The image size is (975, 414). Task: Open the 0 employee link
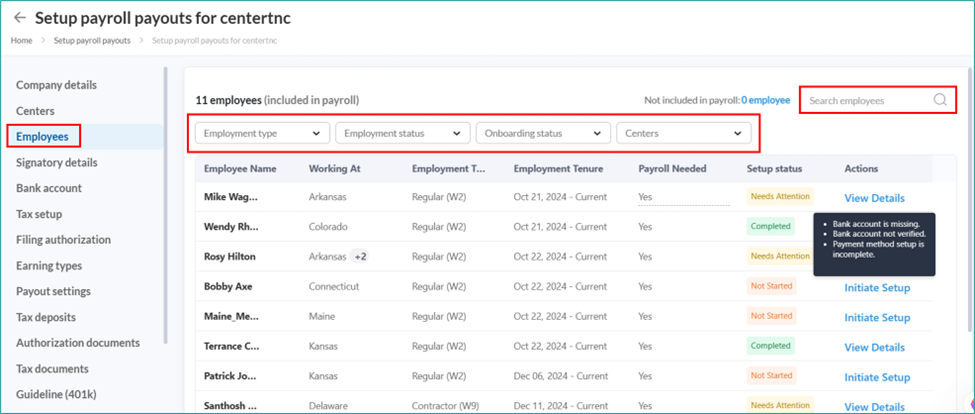point(765,100)
